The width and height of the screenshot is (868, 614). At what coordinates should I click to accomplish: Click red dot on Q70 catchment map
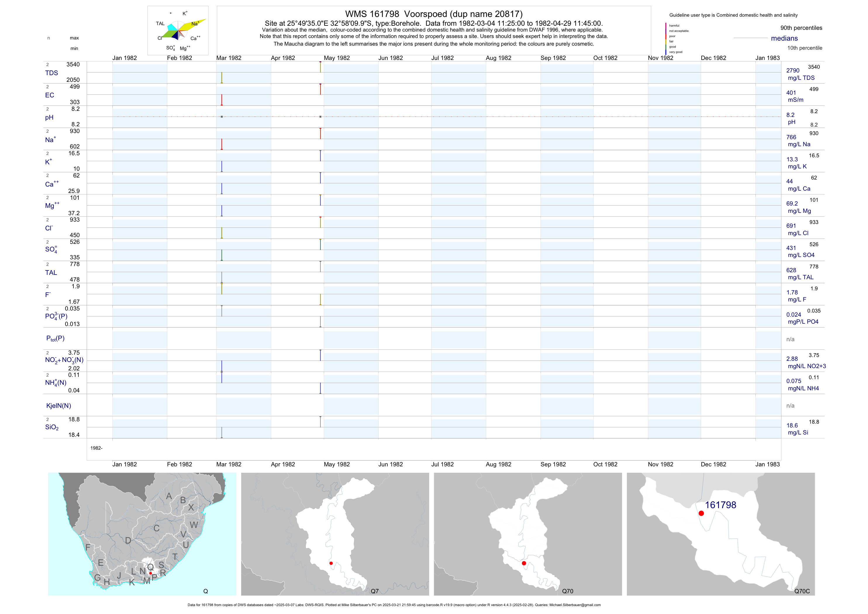click(x=524, y=563)
